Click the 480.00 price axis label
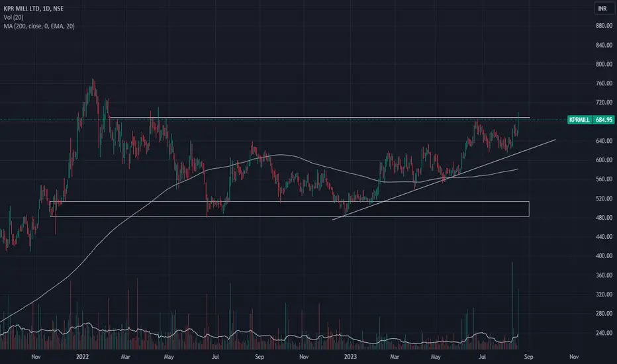617x364 pixels. 604,218
